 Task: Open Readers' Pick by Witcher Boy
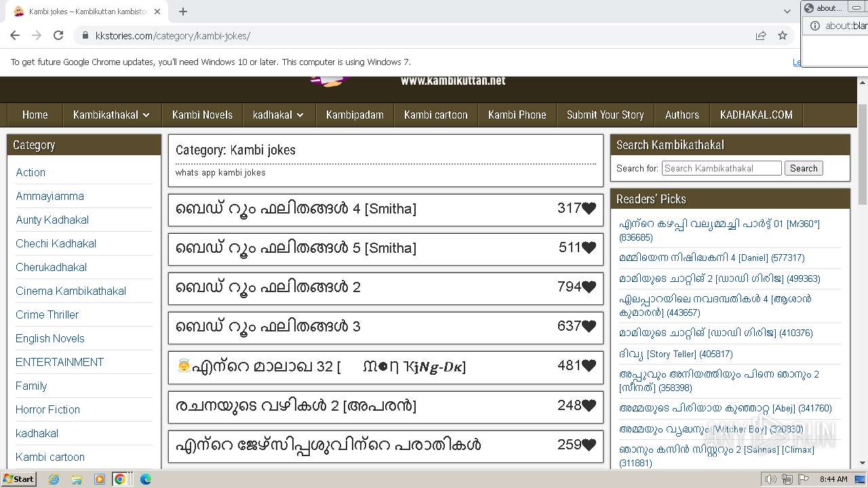coord(711,429)
